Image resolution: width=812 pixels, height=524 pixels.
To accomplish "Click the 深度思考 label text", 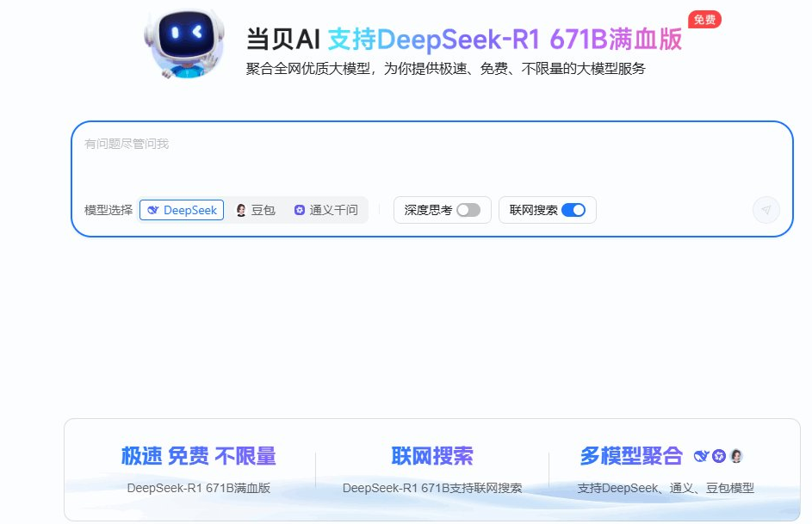I will coord(428,210).
